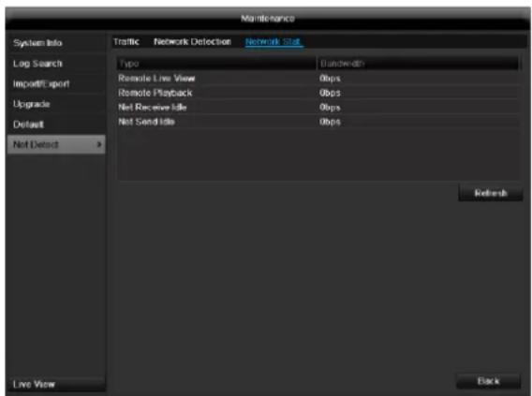Open Log Search in the sidebar
Screen dimensions: 532x396
click(56, 64)
